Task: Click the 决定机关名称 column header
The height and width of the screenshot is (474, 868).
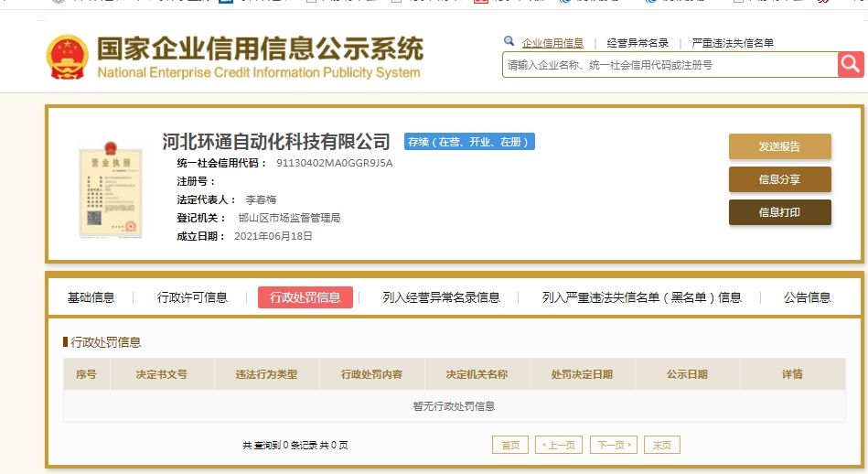Action: pos(477,374)
